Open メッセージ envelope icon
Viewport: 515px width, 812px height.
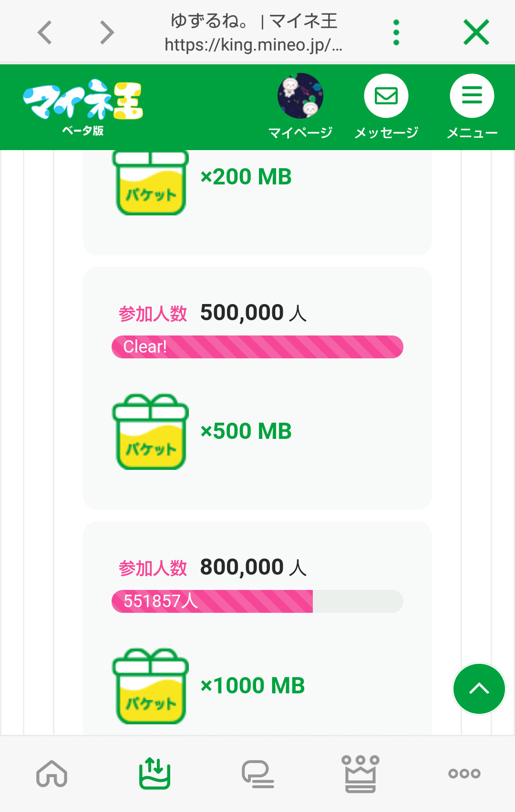point(386,96)
